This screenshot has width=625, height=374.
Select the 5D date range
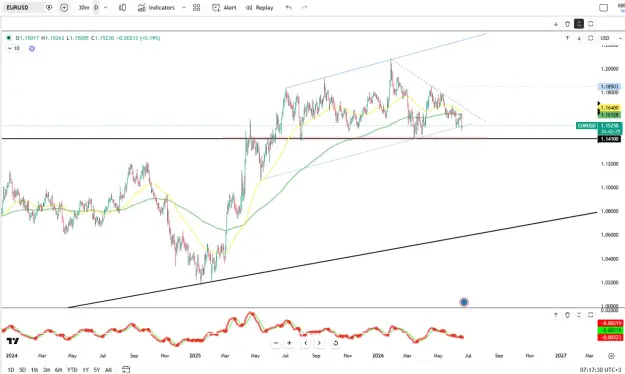click(x=22, y=370)
